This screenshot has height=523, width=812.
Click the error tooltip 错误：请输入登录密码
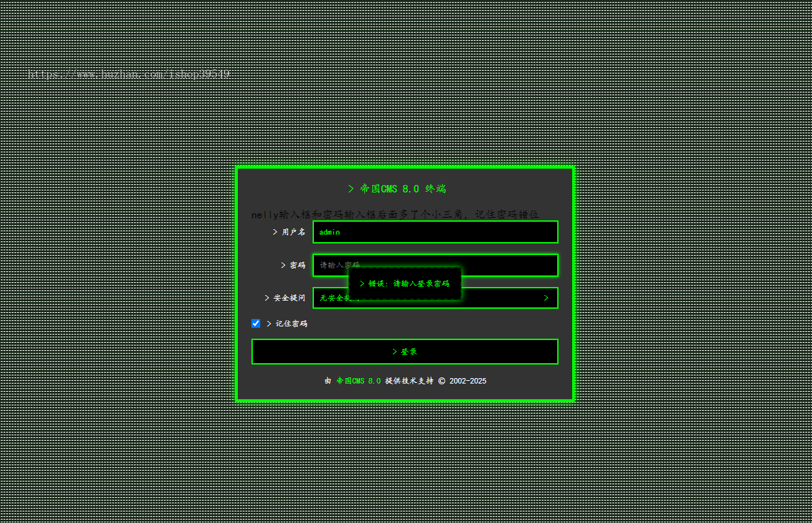(x=404, y=284)
